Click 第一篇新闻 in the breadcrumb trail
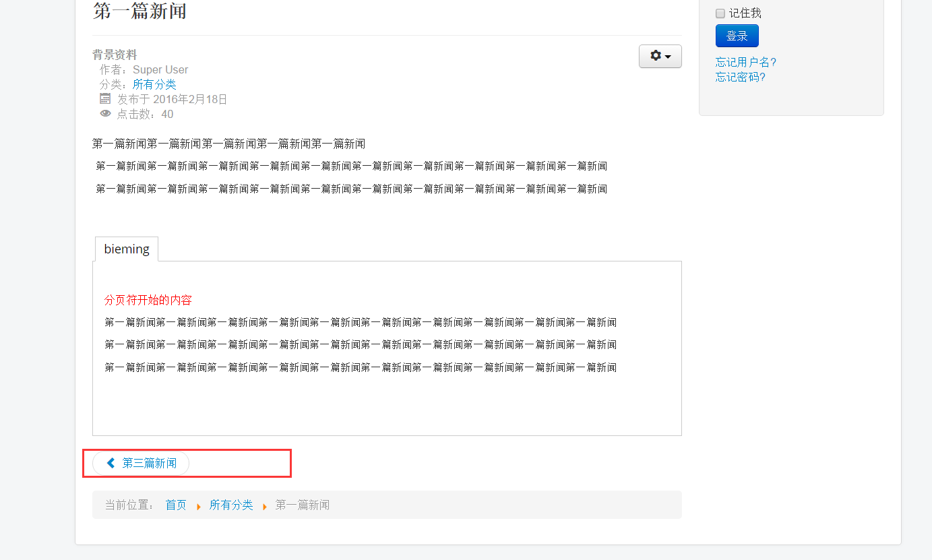 pyautogui.click(x=302, y=505)
